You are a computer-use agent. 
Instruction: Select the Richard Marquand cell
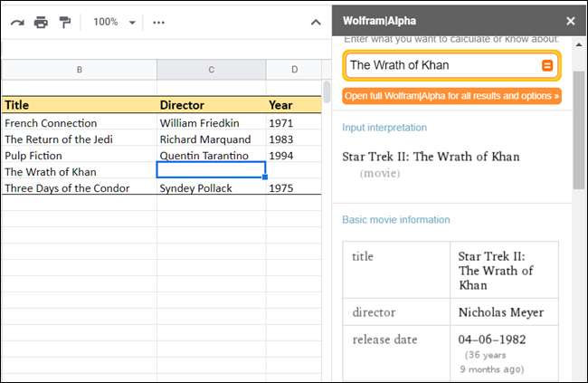coord(212,139)
